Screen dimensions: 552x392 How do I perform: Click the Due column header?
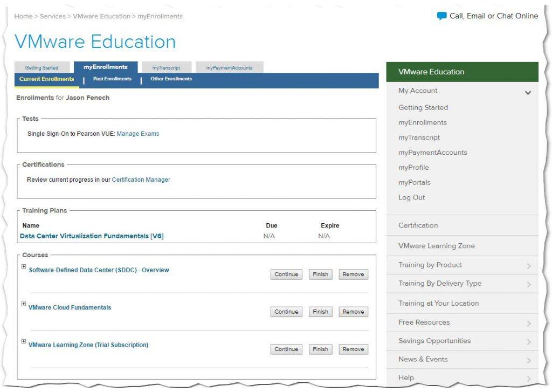pos(272,226)
